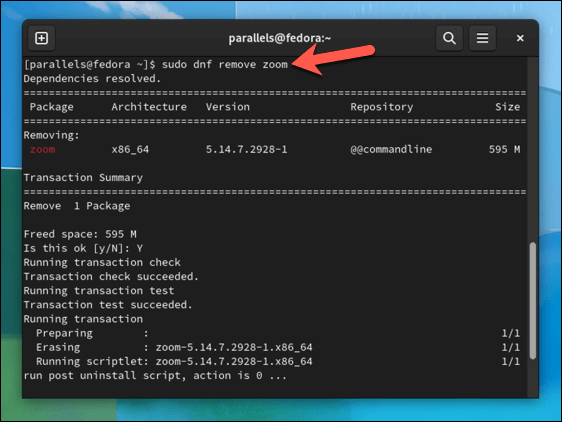Viewport: 562px width, 422px height.
Task: Click the 'Removing:' line
Action: [51, 135]
